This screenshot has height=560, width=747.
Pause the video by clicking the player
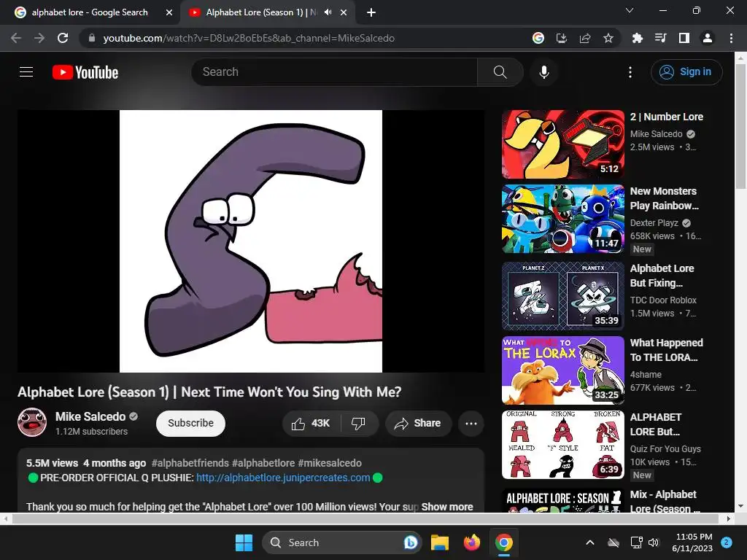(x=251, y=241)
